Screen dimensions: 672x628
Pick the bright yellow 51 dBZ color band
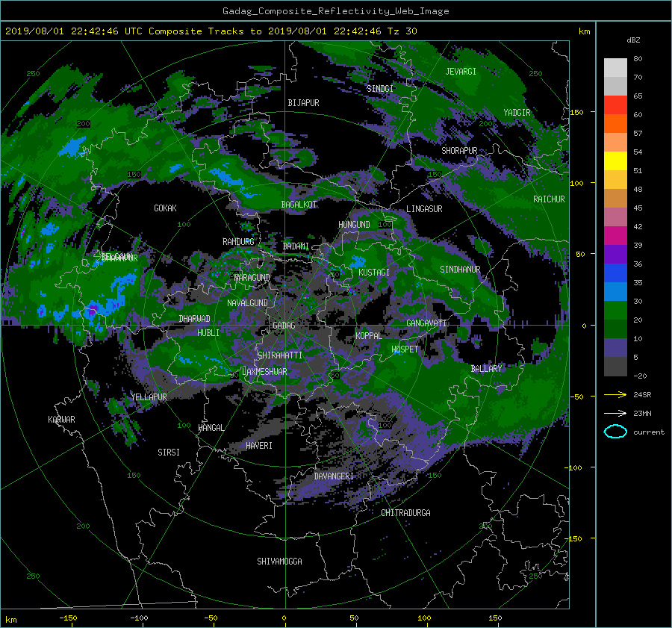(615, 161)
